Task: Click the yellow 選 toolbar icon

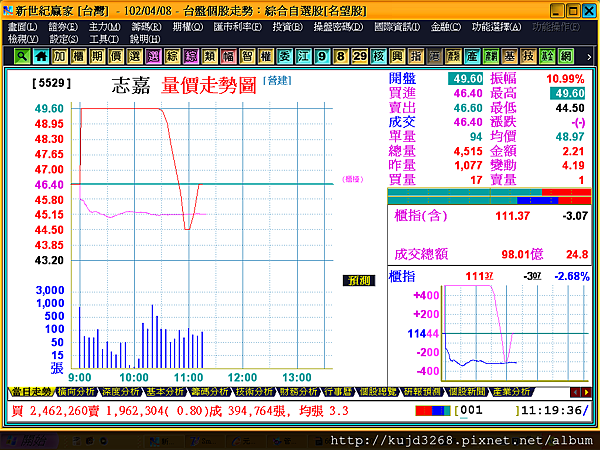Action: [x=135, y=56]
